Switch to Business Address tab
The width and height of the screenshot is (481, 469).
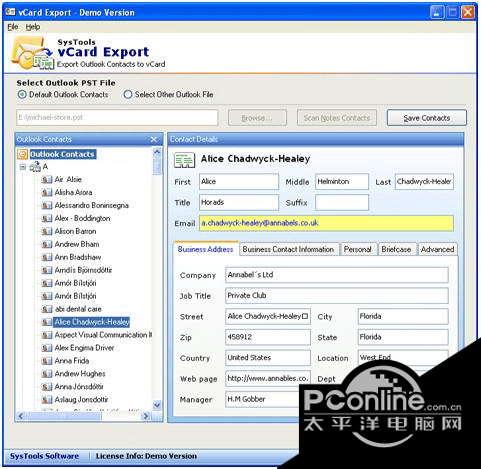click(x=205, y=249)
